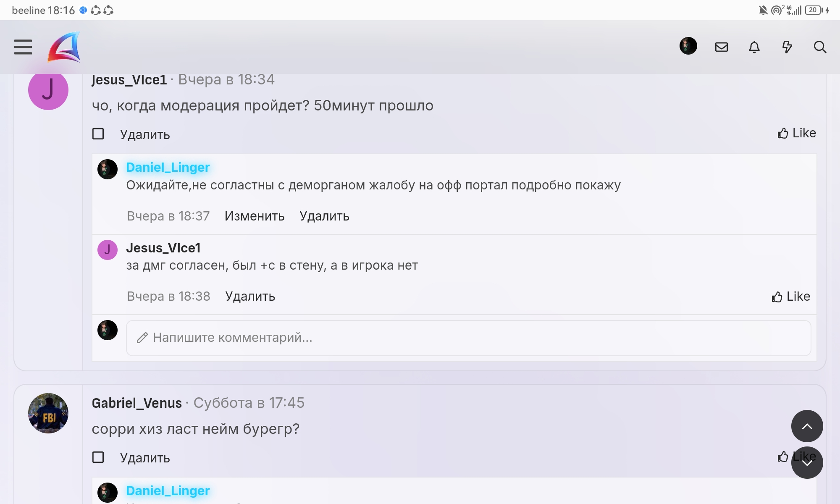This screenshot has width=840, height=504.
Task: Click the lightning bolt activity icon
Action: point(787,47)
